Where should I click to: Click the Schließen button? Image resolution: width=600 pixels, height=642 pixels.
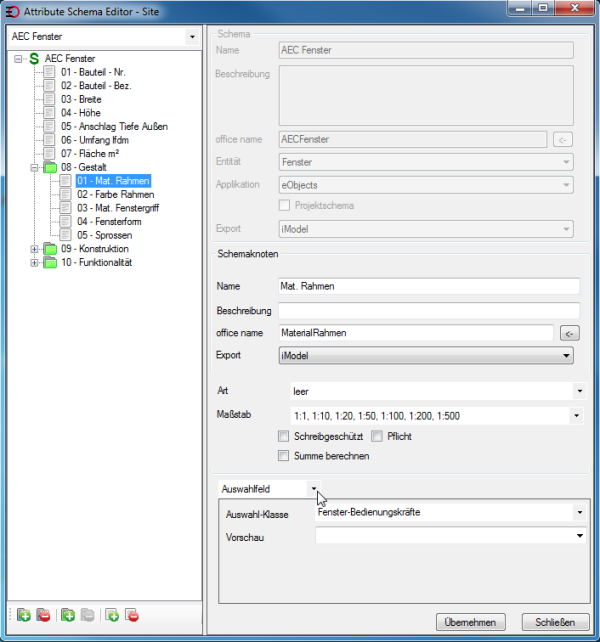click(x=555, y=622)
